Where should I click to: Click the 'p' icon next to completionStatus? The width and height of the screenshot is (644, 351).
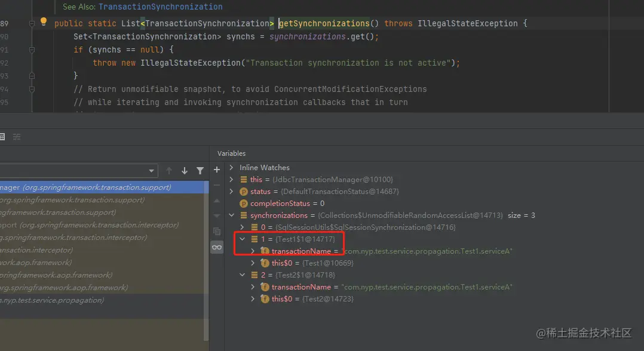pyautogui.click(x=244, y=203)
